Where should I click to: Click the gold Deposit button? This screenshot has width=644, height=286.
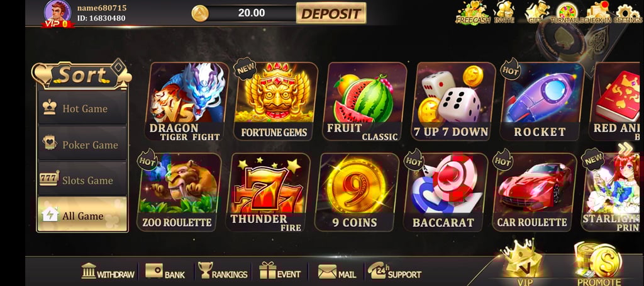pos(331,14)
